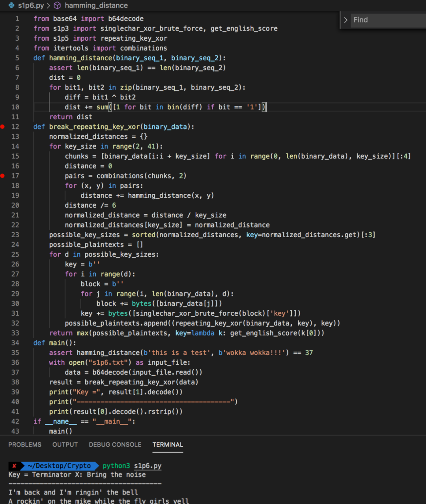This screenshot has height=504, width=426.
Task: Click line number 23 in gutter
Action: click(x=15, y=234)
